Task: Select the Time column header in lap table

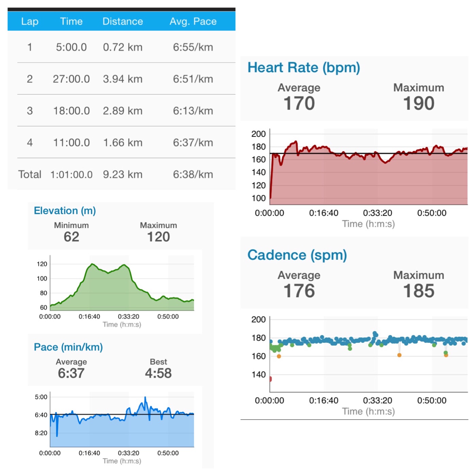Action: [x=71, y=21]
